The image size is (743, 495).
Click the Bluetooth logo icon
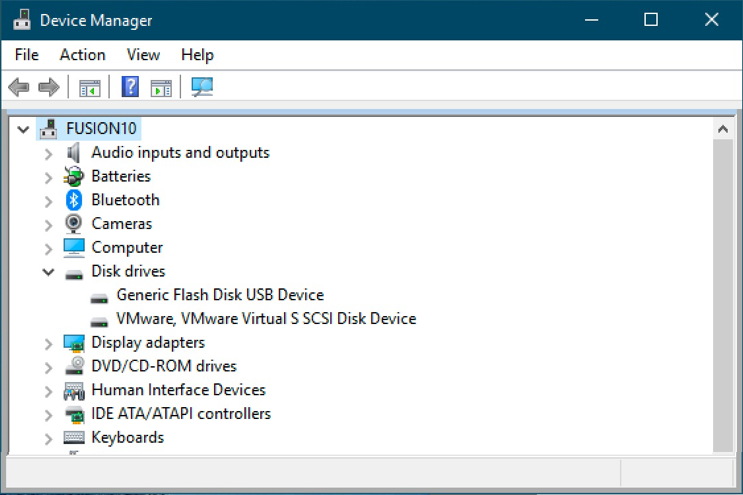[73, 200]
